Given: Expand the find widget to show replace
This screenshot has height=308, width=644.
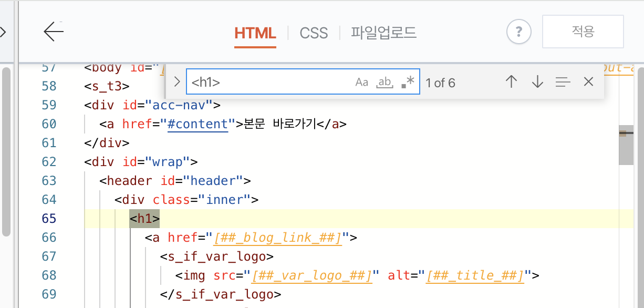Looking at the screenshot, I should (176, 81).
